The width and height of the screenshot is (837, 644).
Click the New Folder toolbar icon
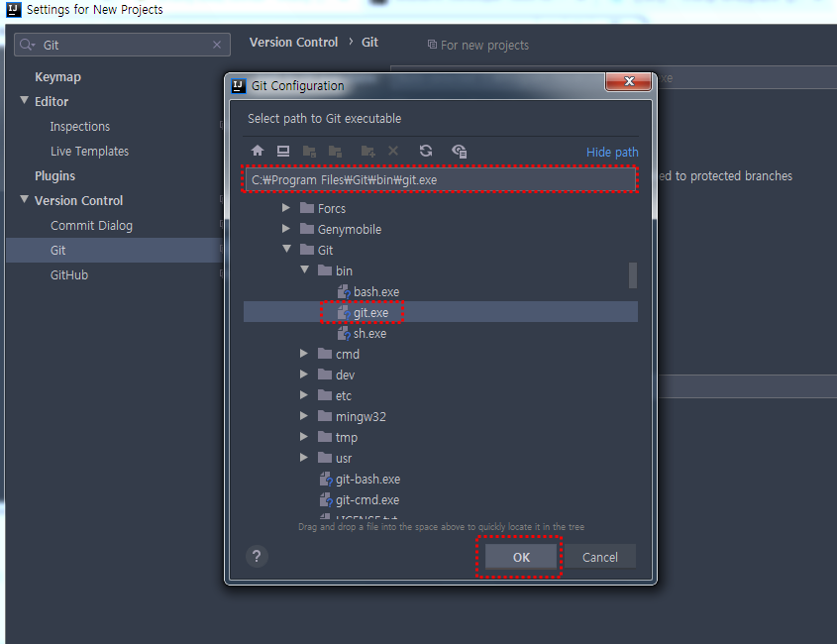(367, 152)
